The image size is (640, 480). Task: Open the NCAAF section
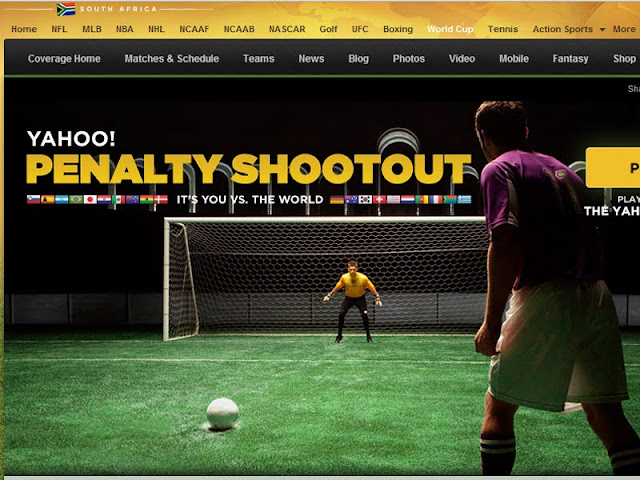pos(194,29)
